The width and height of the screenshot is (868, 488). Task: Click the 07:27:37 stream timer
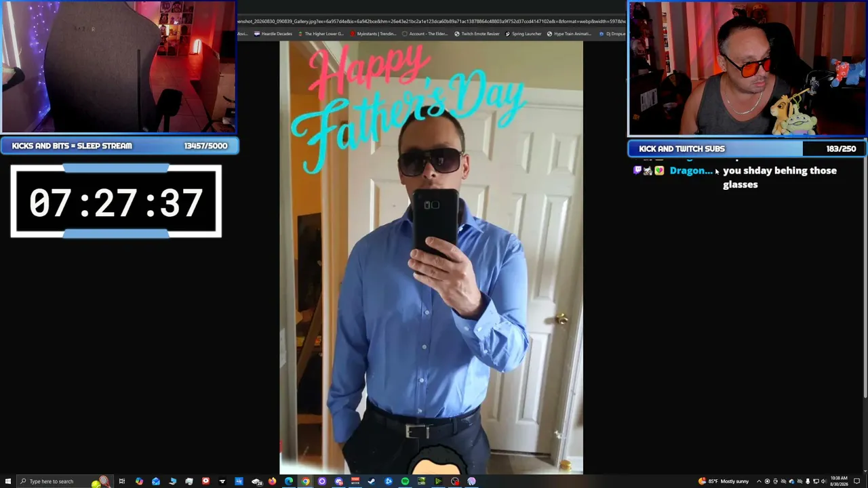tap(116, 202)
